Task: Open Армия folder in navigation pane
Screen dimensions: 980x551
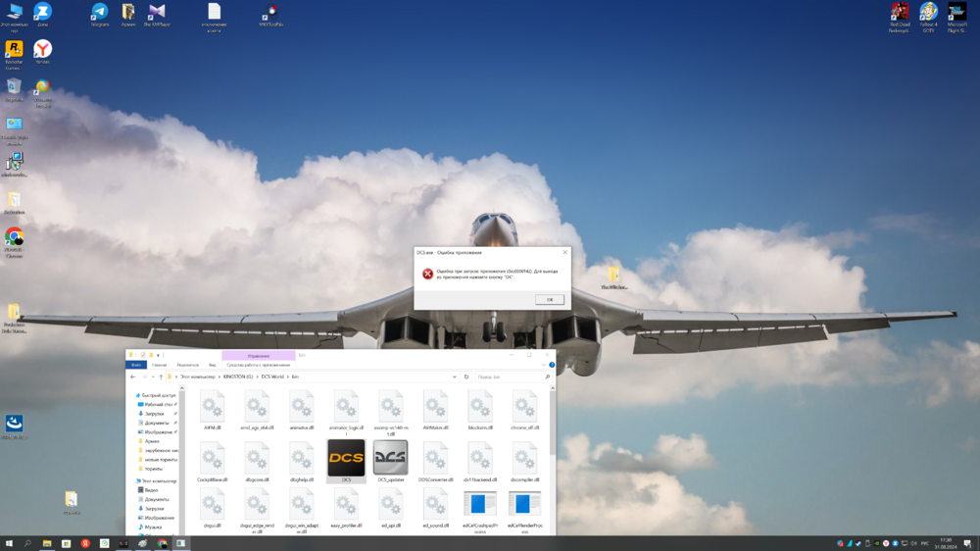Action: (x=152, y=441)
